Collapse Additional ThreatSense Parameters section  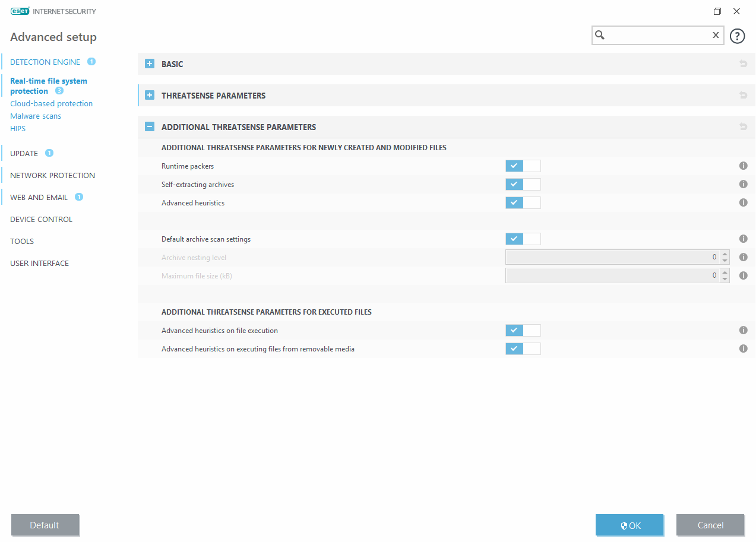[x=150, y=127]
